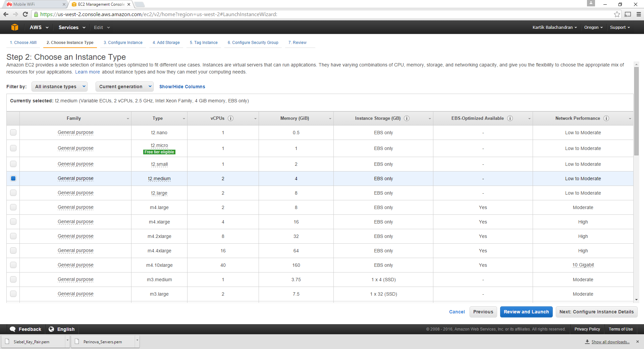The height and width of the screenshot is (349, 644).
Task: Select the m4.xlarge checkbox
Action: (x=13, y=221)
